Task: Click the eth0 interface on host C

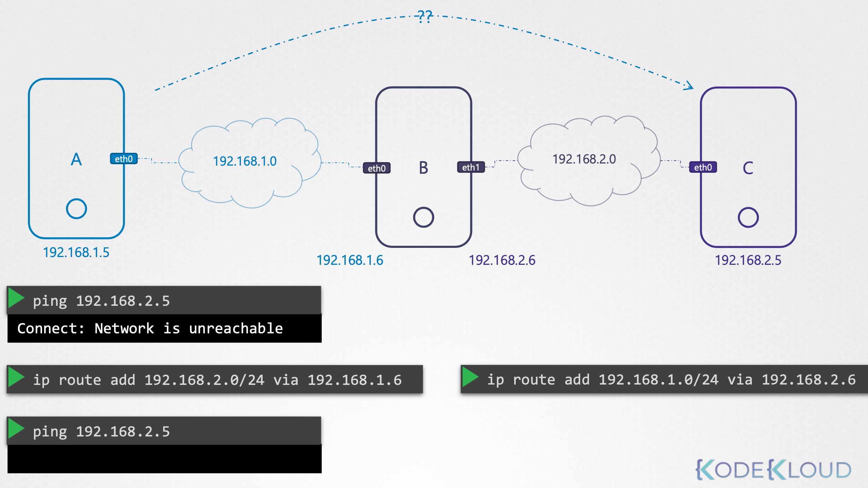Action: pyautogui.click(x=703, y=167)
